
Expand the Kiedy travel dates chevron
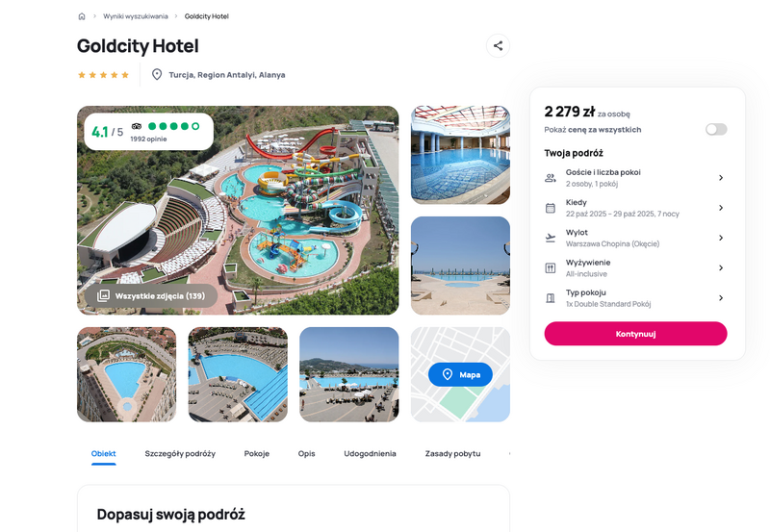721,208
